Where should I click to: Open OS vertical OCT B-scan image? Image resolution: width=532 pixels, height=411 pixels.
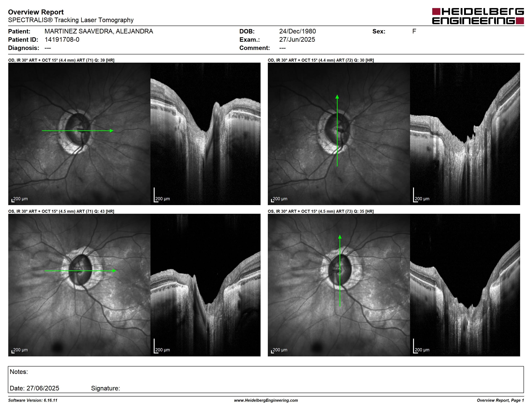[x=465, y=285]
